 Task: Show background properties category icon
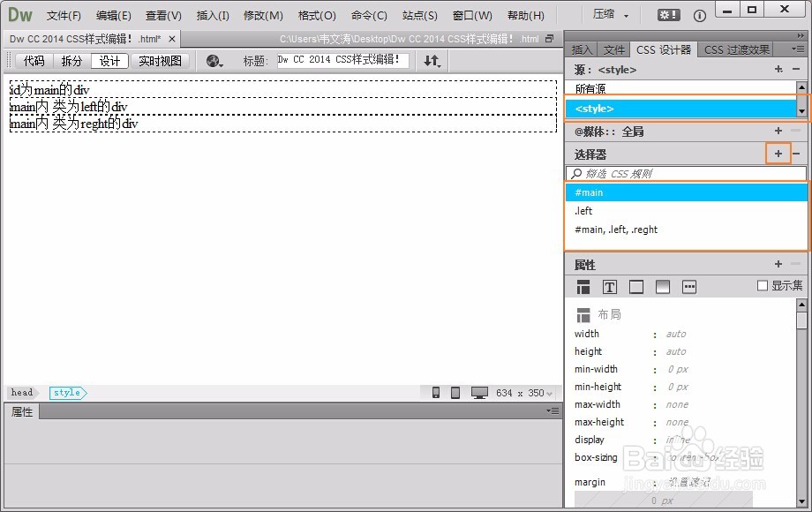coord(662,287)
